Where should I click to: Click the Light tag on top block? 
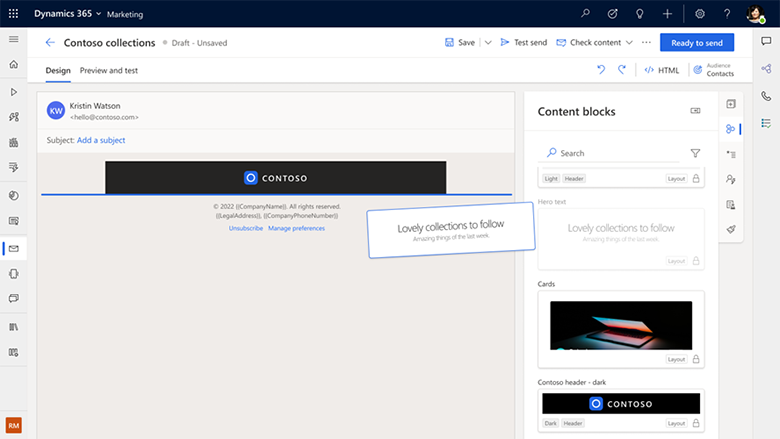tap(551, 178)
